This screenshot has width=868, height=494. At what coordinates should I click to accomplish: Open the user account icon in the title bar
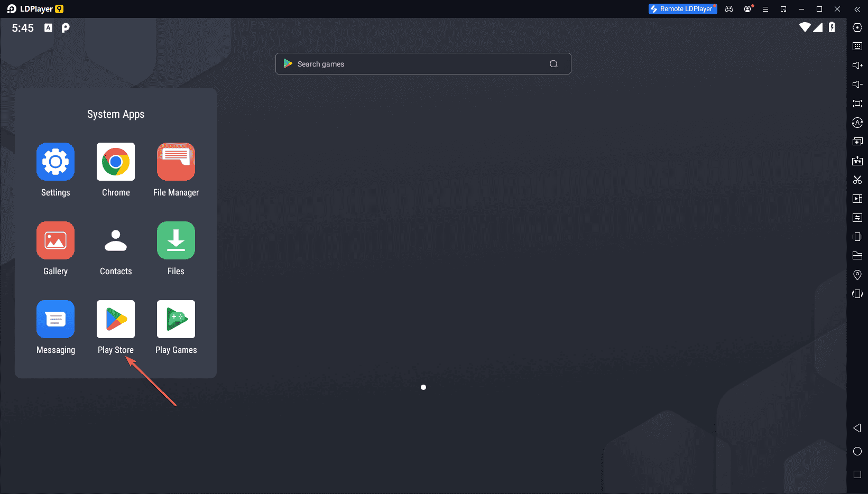747,9
